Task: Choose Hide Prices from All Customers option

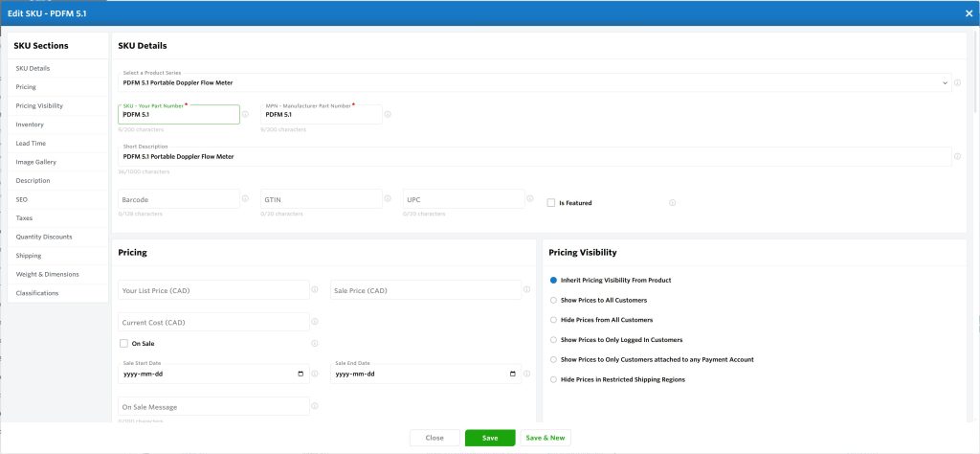Action: [x=553, y=320]
